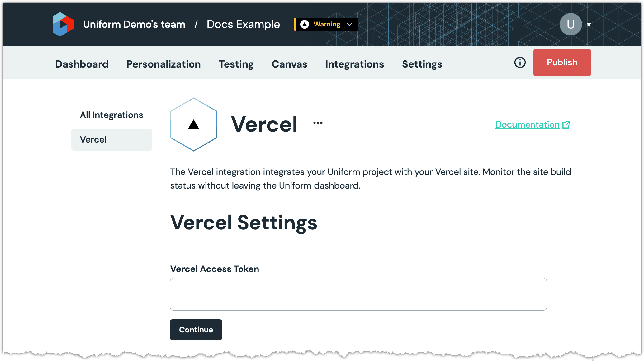The height and width of the screenshot is (361, 644).
Task: Click the info circle icon
Action: [x=520, y=62]
